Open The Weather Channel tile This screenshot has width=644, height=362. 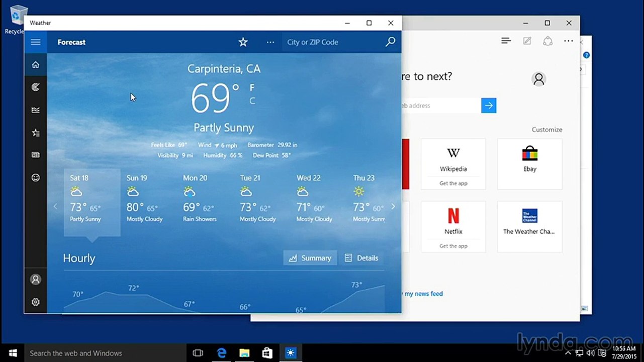[530, 227]
